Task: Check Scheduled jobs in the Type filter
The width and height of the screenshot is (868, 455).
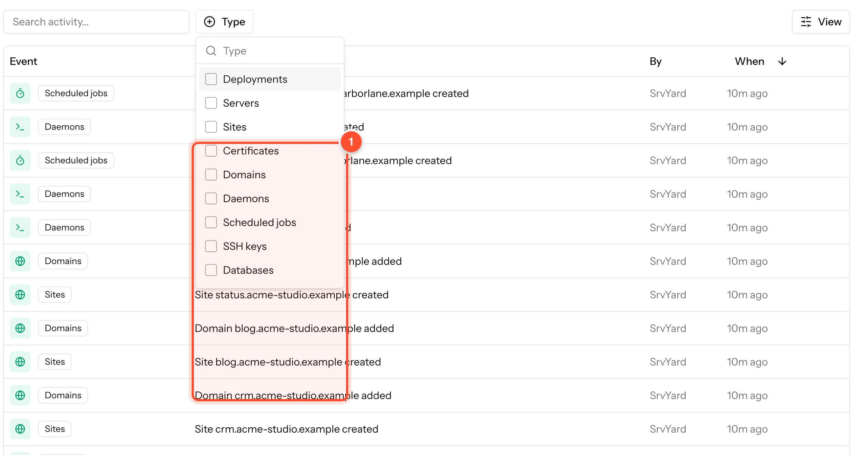Action: (211, 222)
